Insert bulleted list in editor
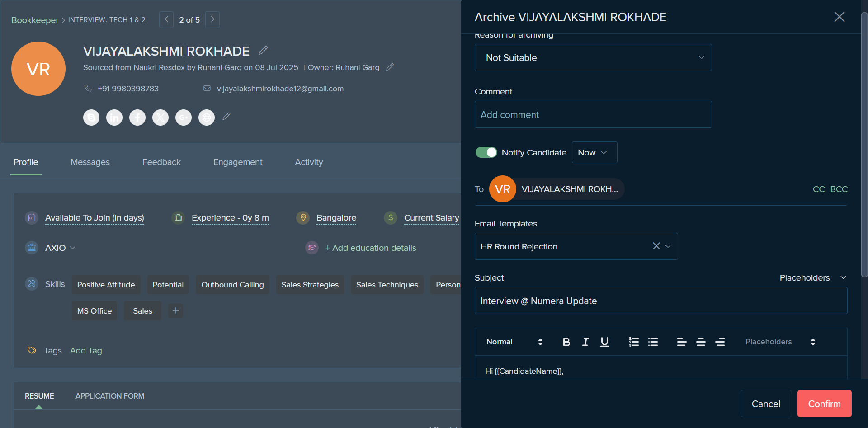Screen dimensions: 868x428 [653, 342]
